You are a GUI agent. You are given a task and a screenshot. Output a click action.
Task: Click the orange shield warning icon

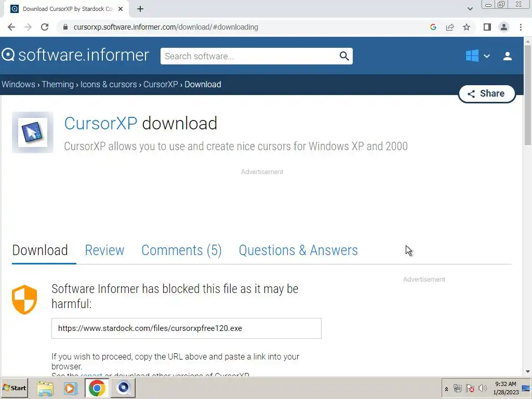tap(24, 300)
